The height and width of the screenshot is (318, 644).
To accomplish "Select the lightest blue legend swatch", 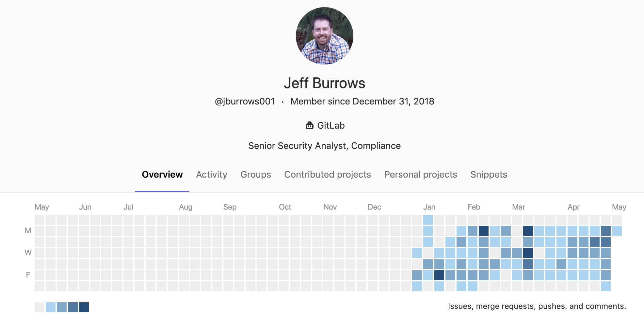I will 51,307.
